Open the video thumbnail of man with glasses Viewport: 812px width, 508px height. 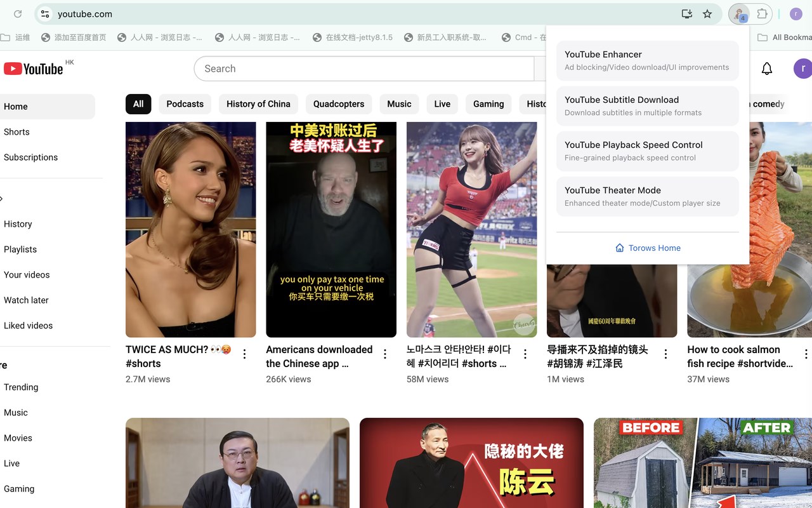237,463
